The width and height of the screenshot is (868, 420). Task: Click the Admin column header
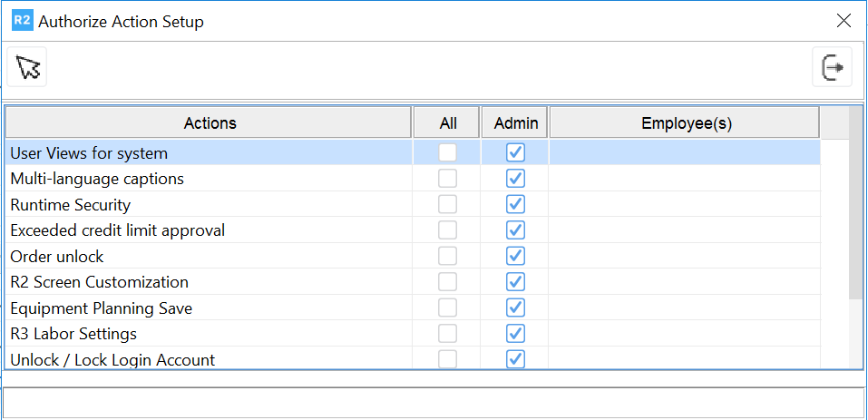click(515, 123)
